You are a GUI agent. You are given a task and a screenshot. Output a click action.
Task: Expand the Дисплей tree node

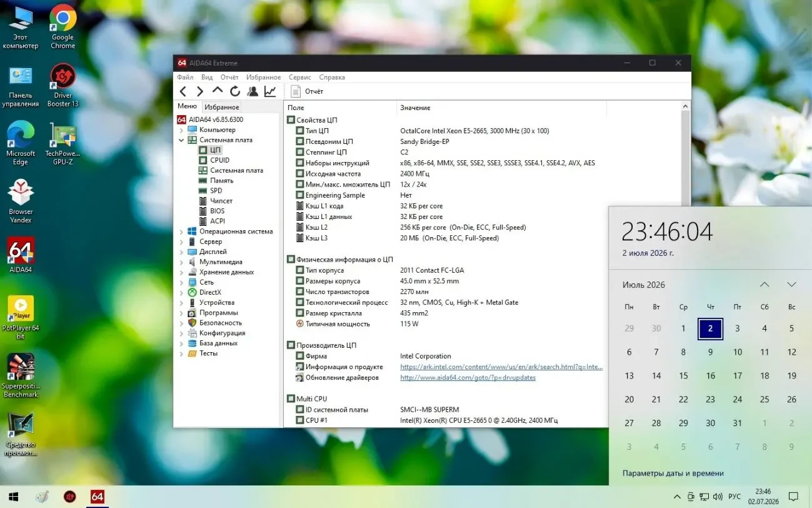182,251
